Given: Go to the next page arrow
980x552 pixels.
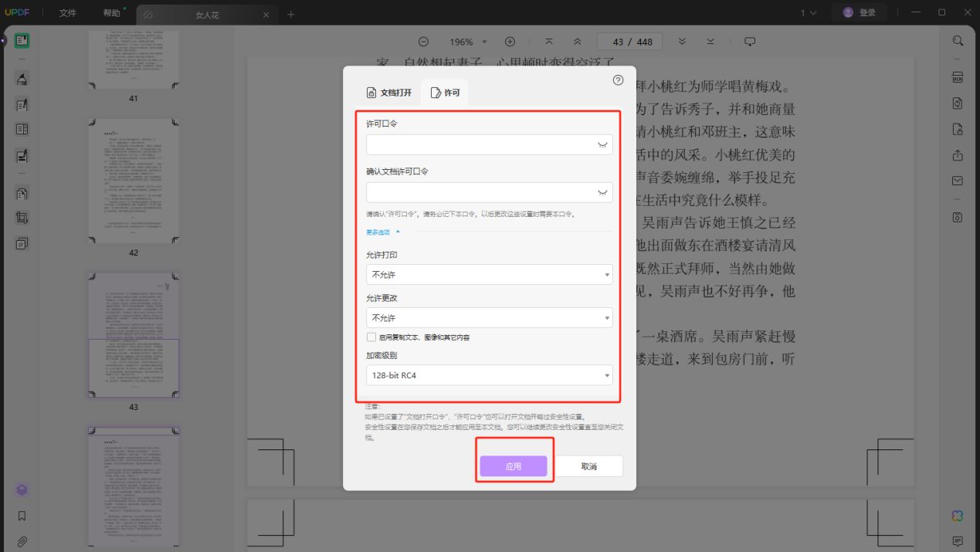Looking at the screenshot, I should [x=682, y=42].
